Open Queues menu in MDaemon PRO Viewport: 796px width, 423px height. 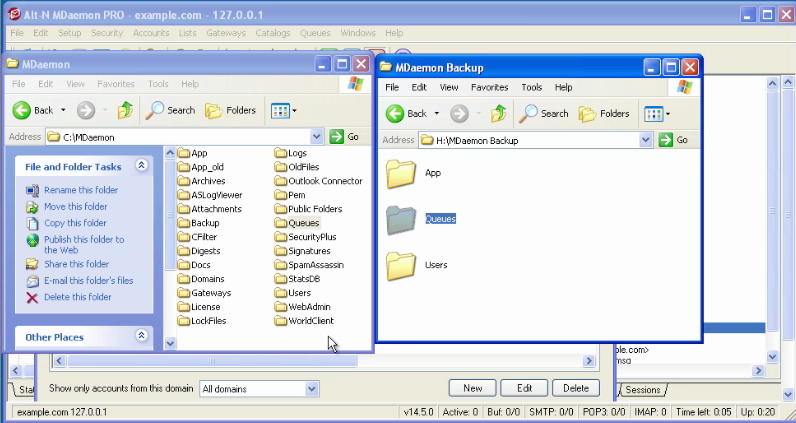click(315, 33)
